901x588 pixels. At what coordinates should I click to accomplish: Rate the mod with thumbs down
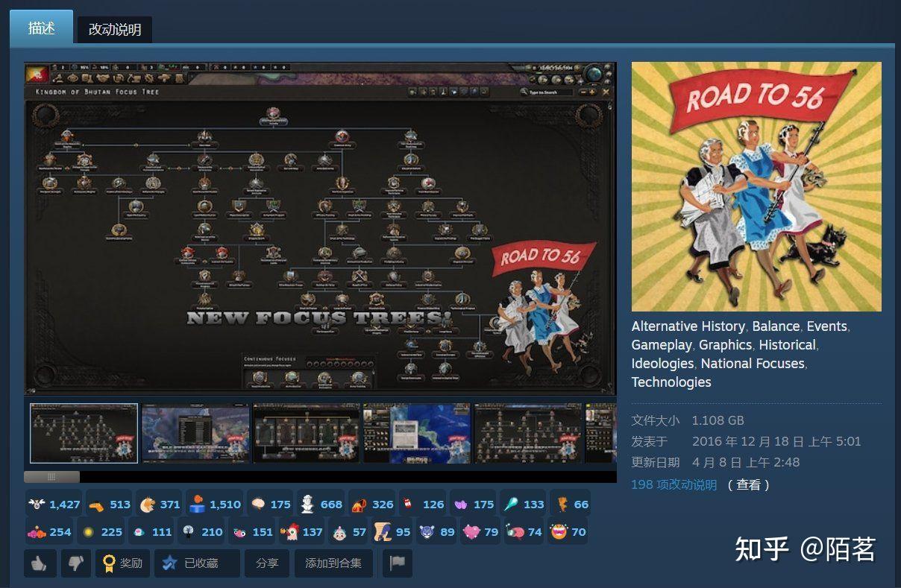(x=75, y=563)
